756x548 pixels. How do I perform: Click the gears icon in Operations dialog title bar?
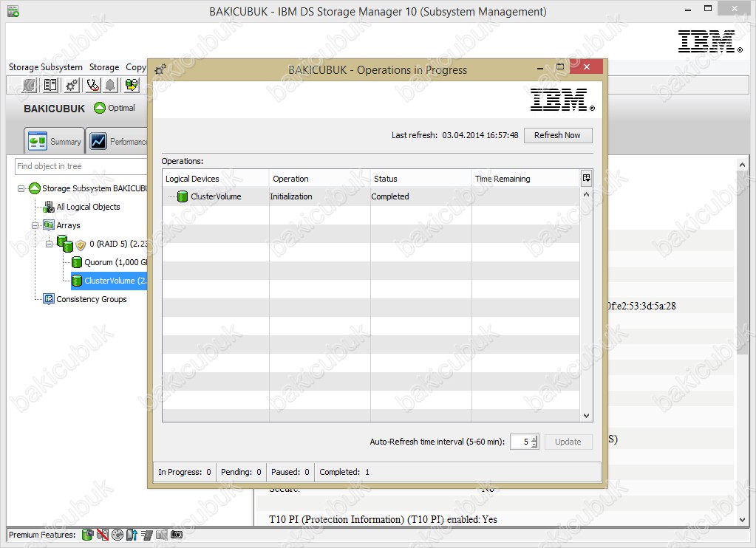click(160, 69)
